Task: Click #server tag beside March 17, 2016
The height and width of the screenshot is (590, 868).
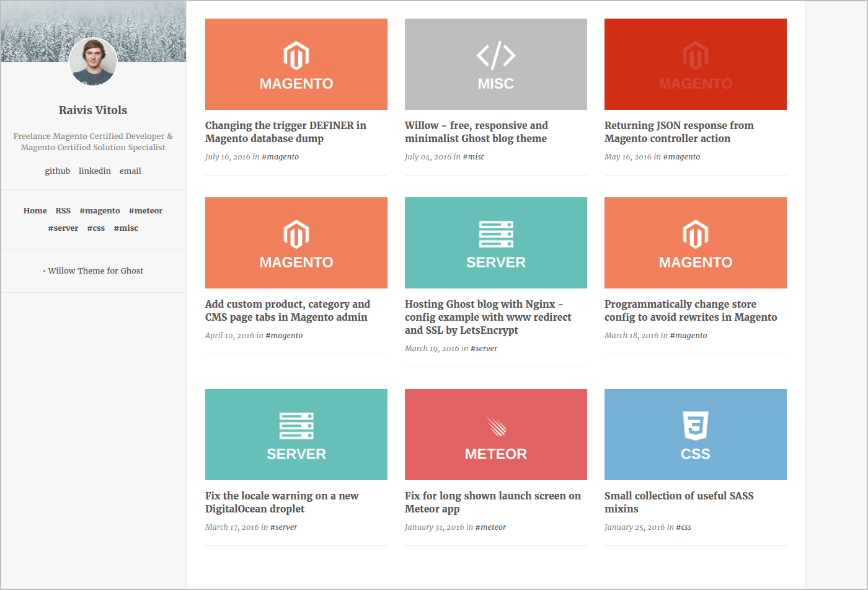Action: point(284,527)
